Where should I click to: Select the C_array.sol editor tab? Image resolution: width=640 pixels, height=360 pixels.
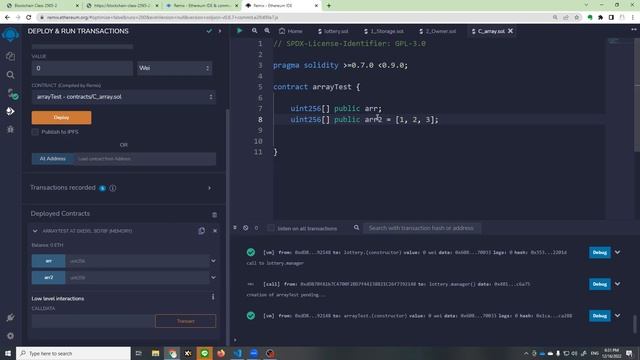(x=488, y=31)
